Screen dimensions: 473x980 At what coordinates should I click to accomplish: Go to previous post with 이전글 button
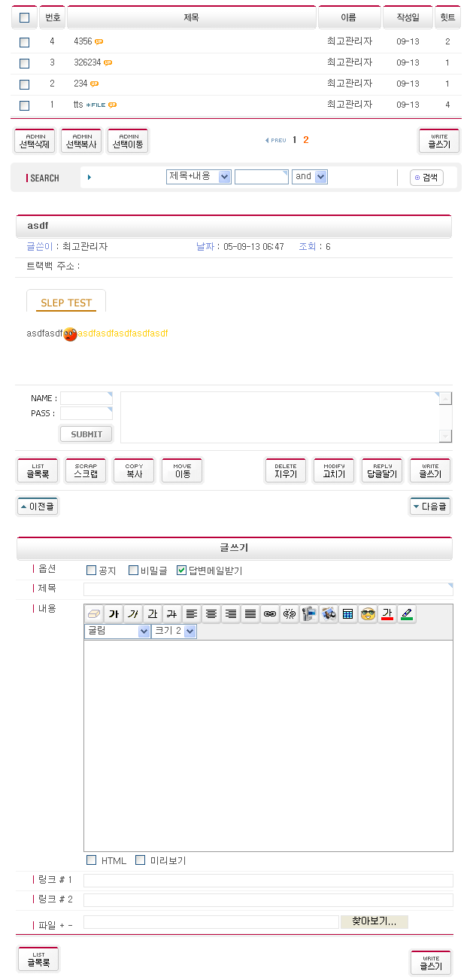click(x=38, y=507)
